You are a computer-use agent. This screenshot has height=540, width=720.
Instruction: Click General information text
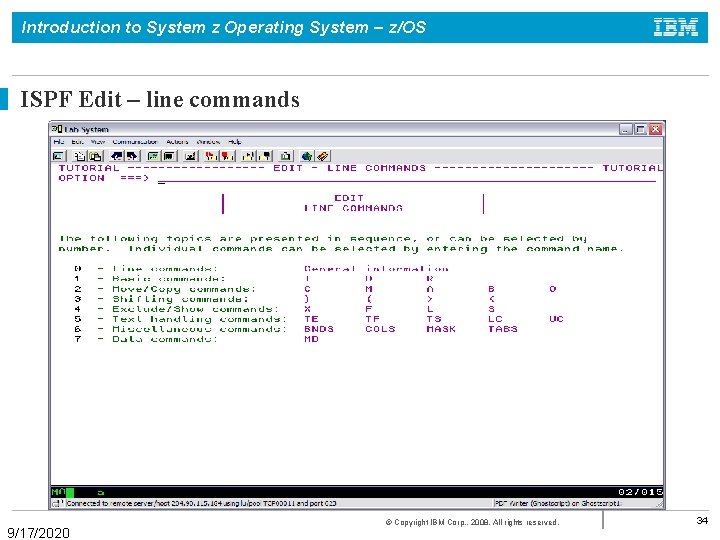[x=377, y=269]
